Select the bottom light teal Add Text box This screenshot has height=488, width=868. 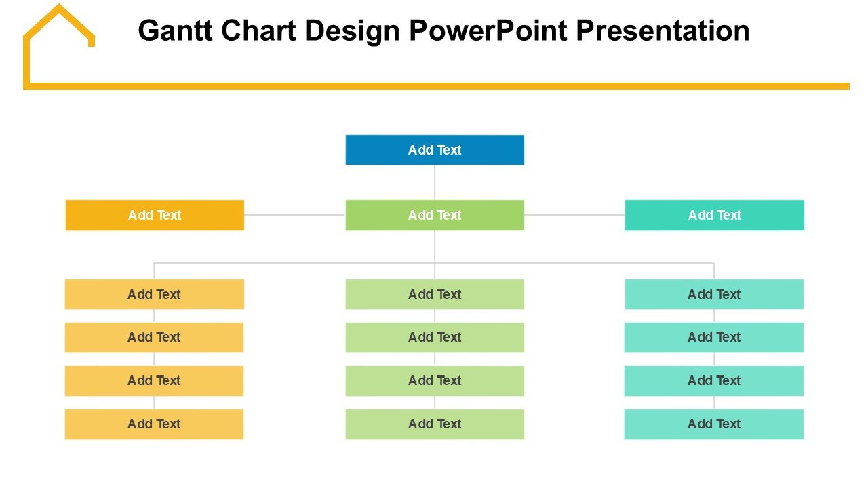click(x=714, y=424)
